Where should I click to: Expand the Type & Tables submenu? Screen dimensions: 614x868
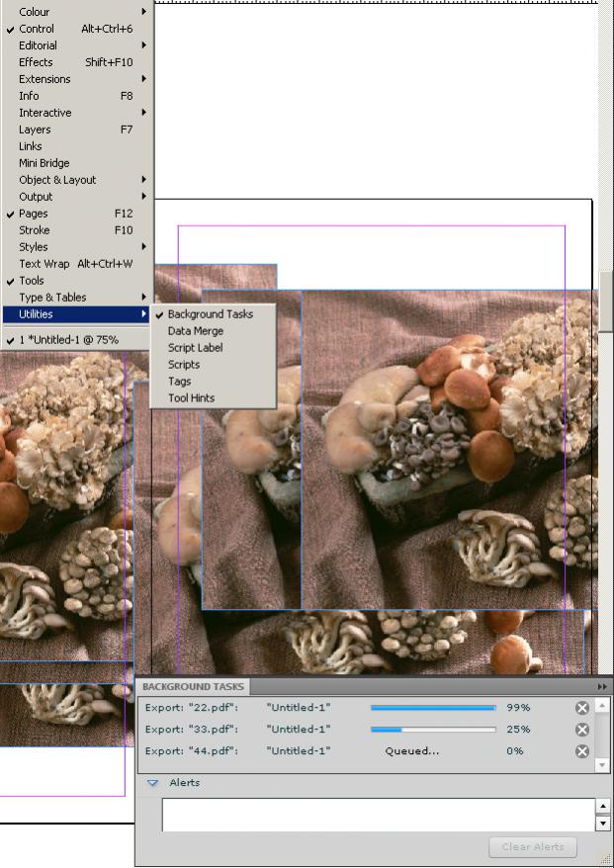pyautogui.click(x=76, y=298)
